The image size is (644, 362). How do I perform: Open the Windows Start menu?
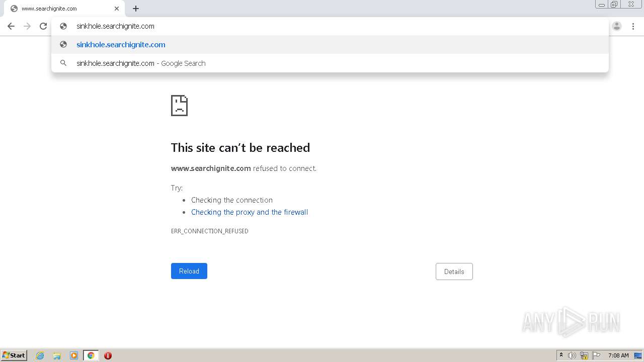14,355
